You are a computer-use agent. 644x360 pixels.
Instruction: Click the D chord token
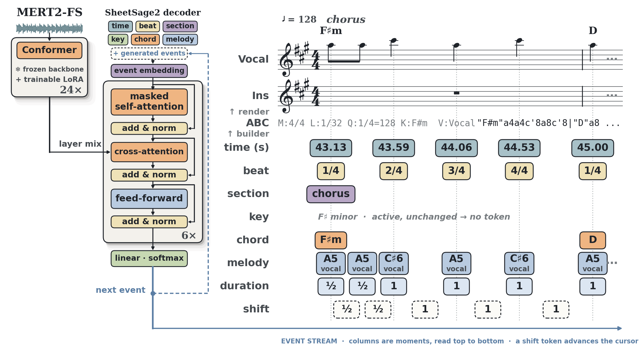(x=593, y=240)
